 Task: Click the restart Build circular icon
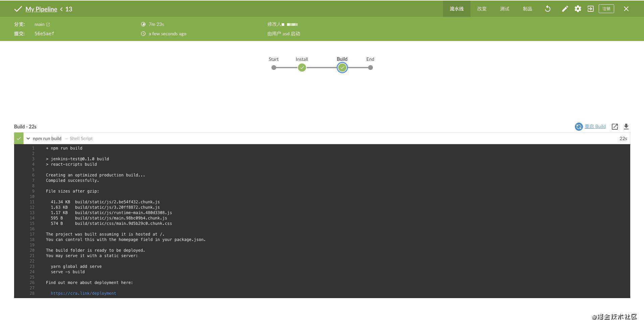(579, 126)
